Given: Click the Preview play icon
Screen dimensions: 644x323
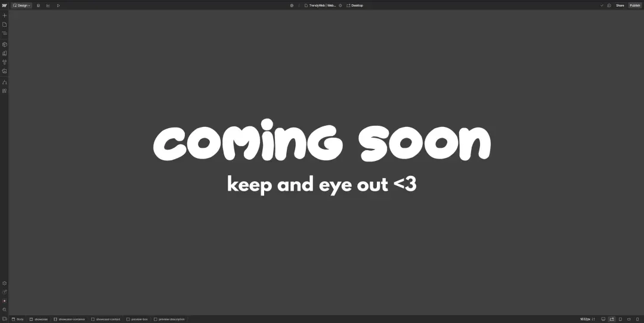Looking at the screenshot, I should (x=58, y=5).
